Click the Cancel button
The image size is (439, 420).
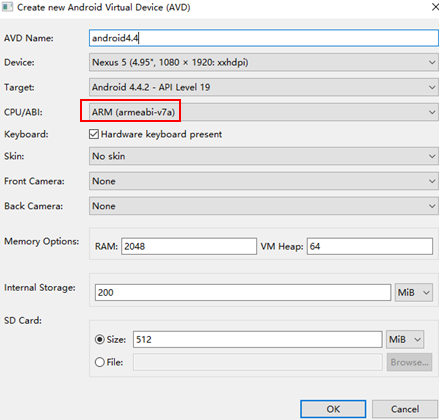pos(405,409)
